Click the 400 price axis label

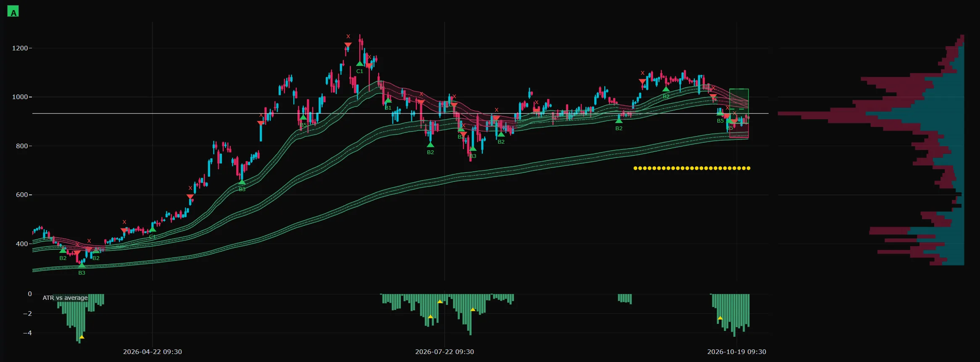click(x=21, y=244)
